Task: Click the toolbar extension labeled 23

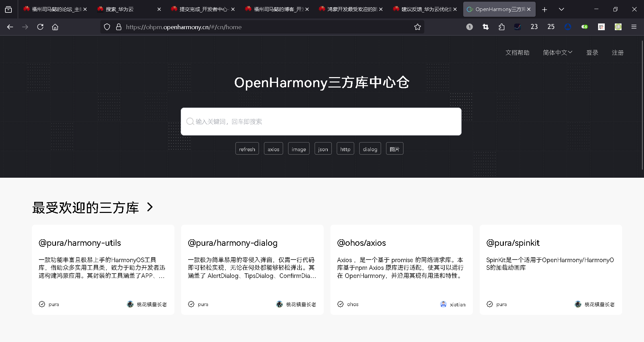Action: 534,27
